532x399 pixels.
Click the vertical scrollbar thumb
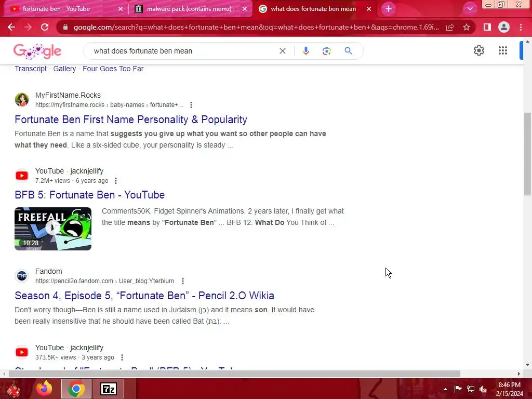(527, 154)
